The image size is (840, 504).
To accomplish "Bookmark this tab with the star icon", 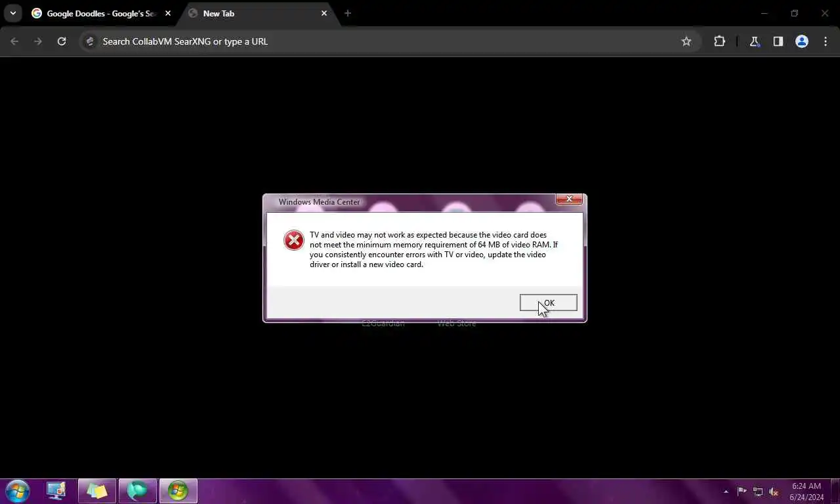I will point(686,41).
